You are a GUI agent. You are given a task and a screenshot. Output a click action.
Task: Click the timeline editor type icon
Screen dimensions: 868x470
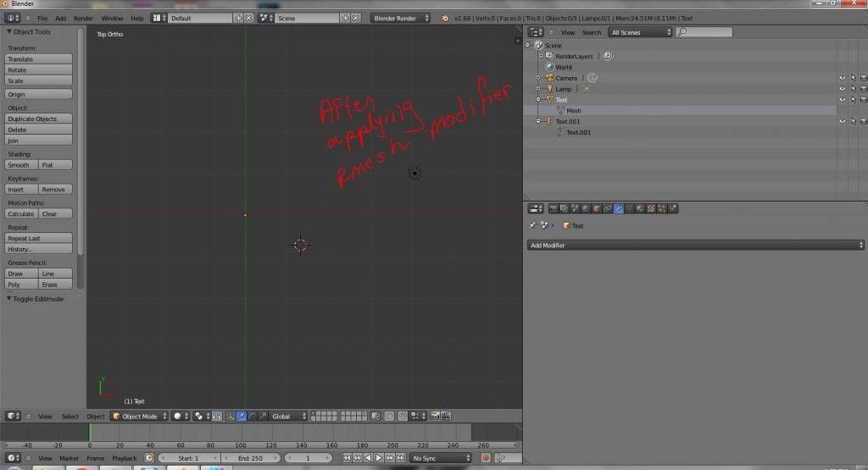tap(13, 458)
